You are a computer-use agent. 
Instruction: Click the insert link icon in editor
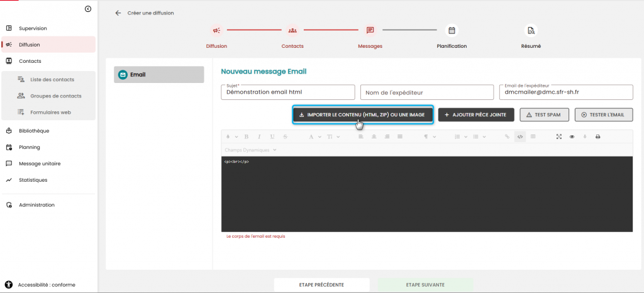(508, 136)
